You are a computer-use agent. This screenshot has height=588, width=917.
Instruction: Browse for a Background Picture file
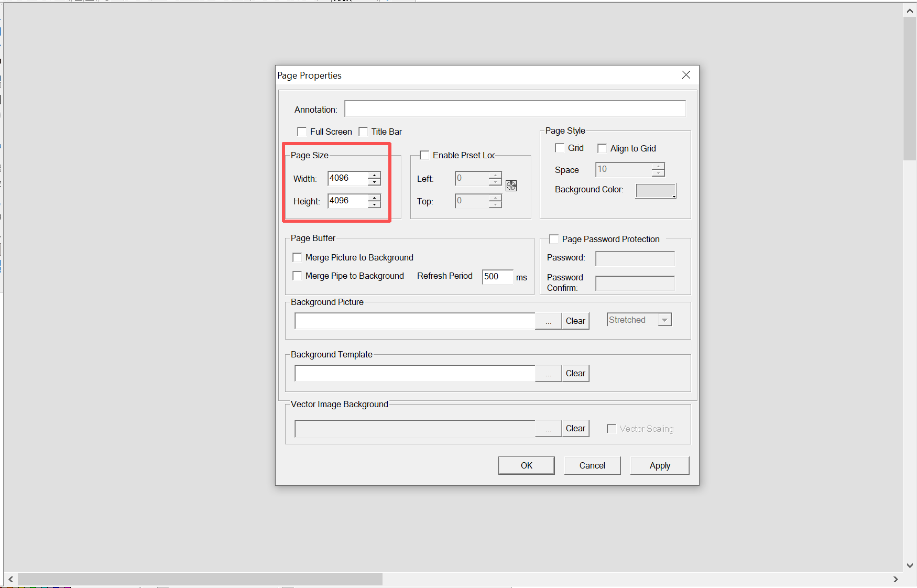pyautogui.click(x=548, y=321)
